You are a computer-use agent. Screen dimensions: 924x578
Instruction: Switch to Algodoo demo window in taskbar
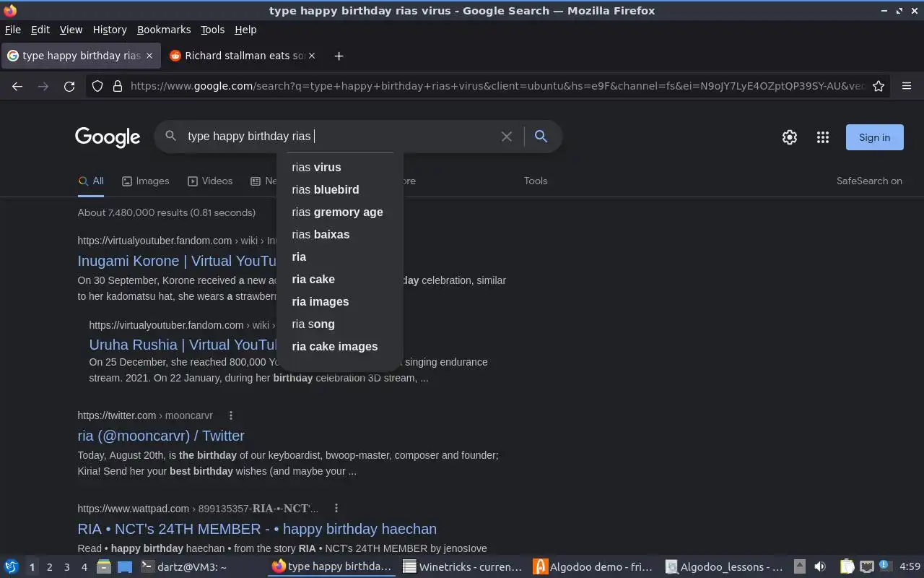(595, 567)
